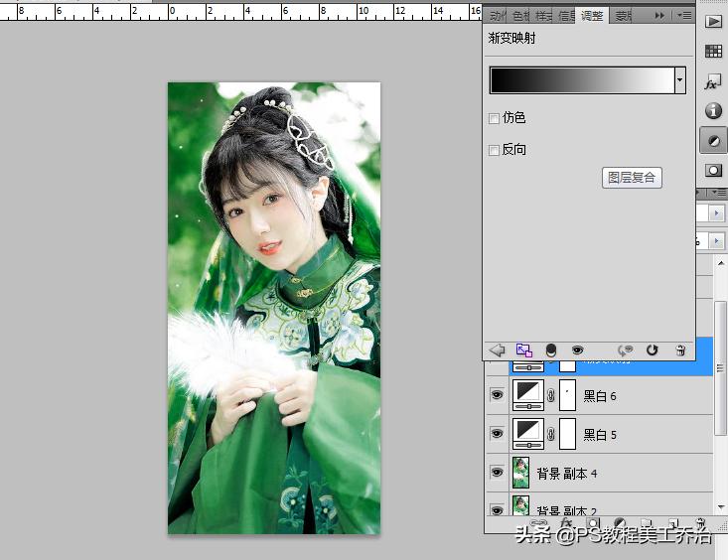The image size is (728, 560).
Task: Enable the 仿色 dither checkbox
Action: [x=494, y=118]
